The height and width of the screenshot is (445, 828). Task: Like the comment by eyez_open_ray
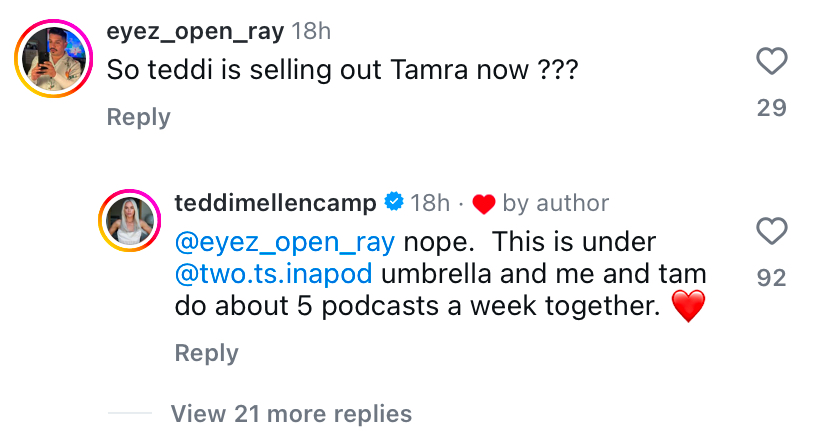(x=771, y=62)
